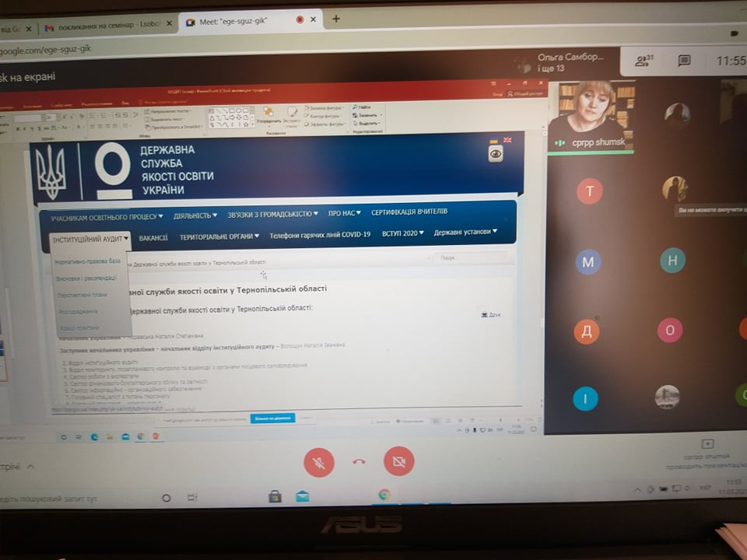
Task: Select participant M avatar tile
Action: (x=588, y=262)
